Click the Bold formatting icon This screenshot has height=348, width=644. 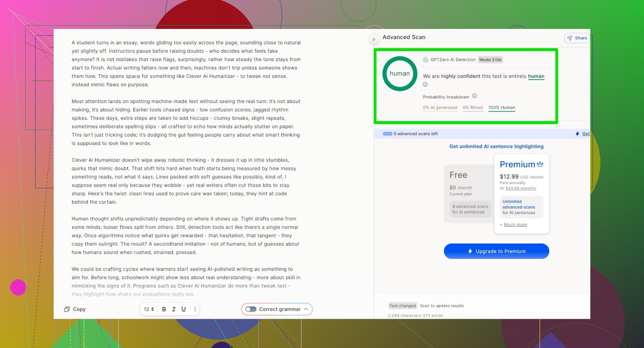(164, 309)
